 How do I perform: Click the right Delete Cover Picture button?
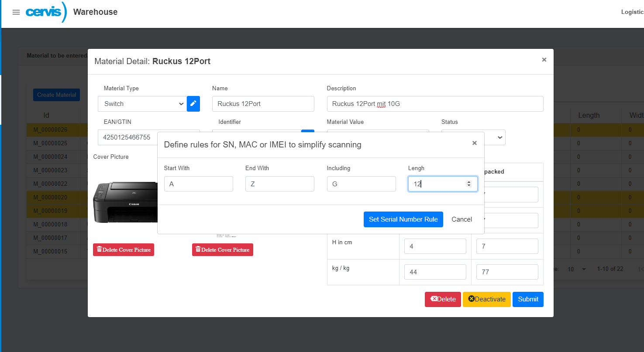223,250
